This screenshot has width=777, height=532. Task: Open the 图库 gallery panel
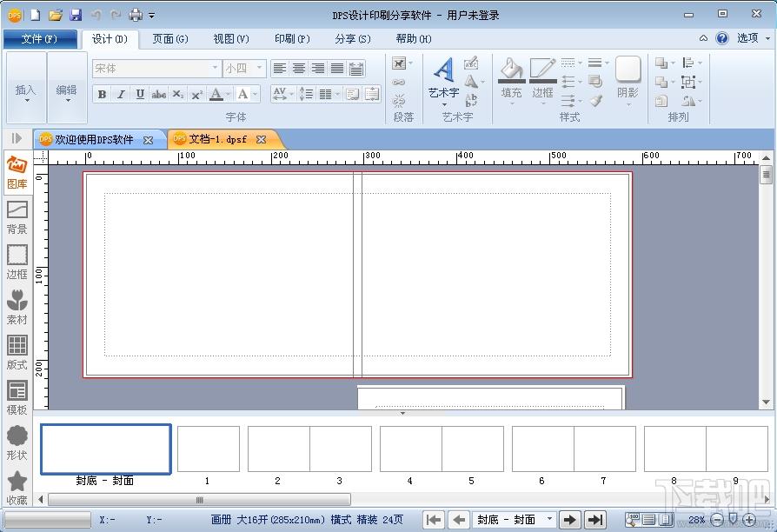(17, 172)
